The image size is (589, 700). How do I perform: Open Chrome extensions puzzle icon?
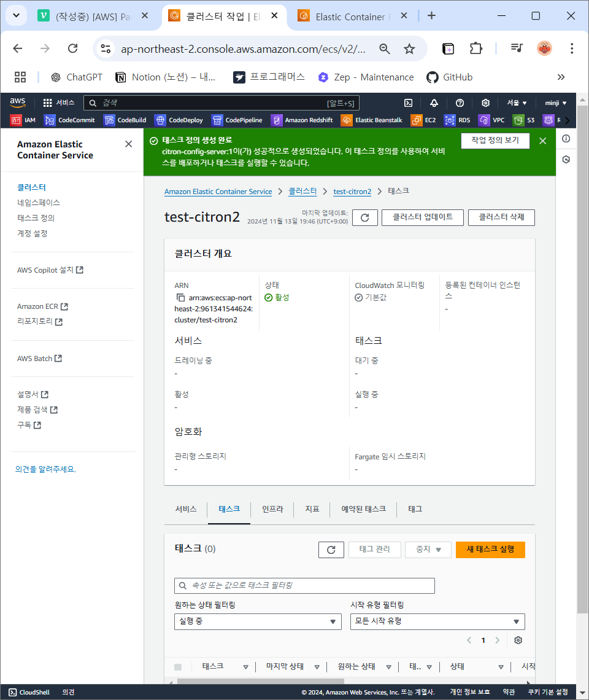tap(475, 49)
